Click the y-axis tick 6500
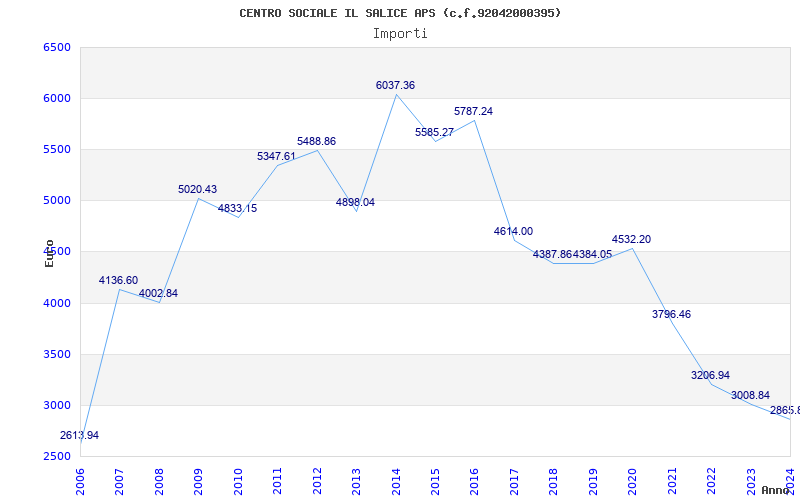This screenshot has height=500, width=800. tap(57, 47)
